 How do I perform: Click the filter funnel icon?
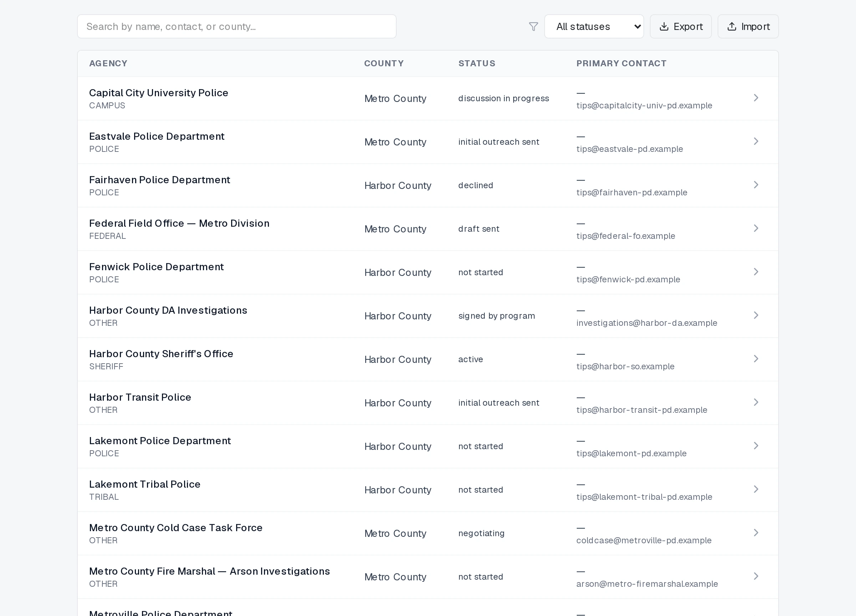(533, 26)
